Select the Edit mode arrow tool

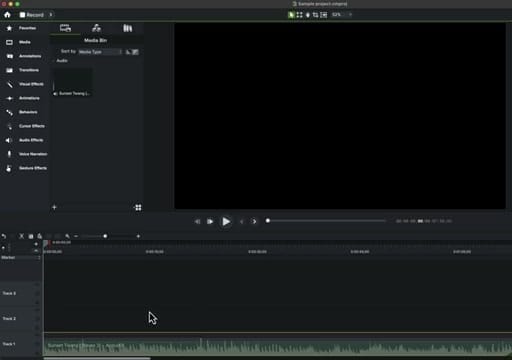coord(291,15)
